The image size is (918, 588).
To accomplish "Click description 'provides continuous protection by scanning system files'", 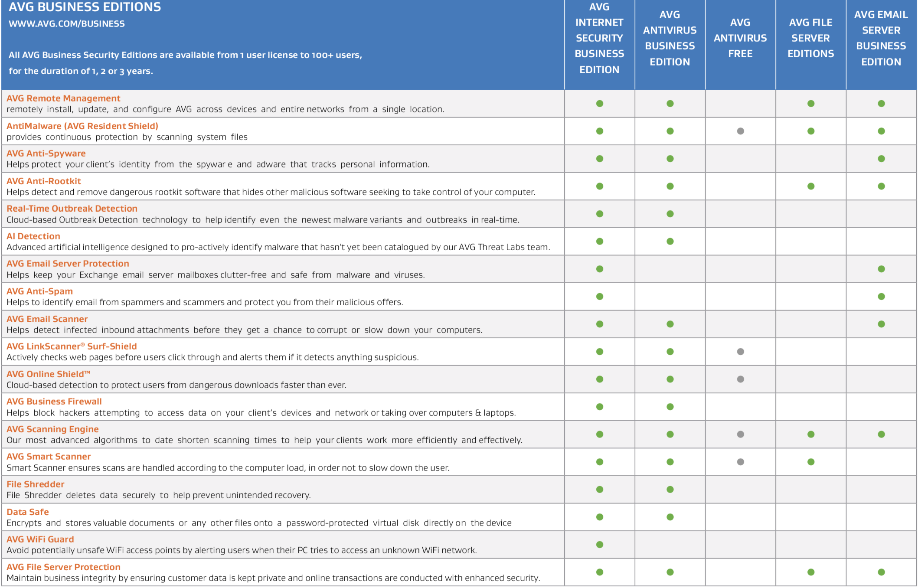I will [x=127, y=137].
